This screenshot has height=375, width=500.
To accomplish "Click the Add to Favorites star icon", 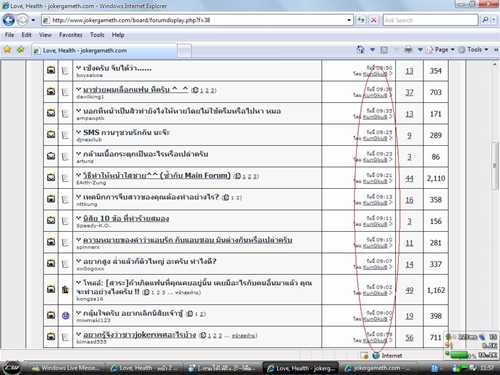I will [x=20, y=50].
